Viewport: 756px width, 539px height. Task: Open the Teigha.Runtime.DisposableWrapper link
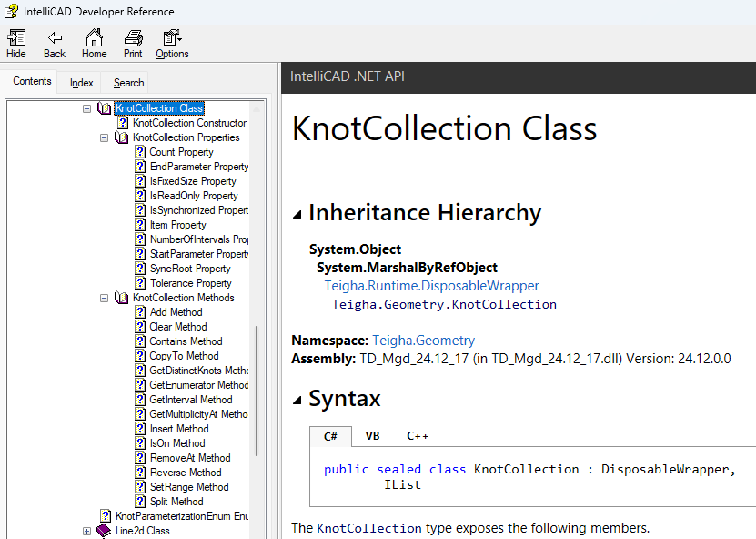point(431,286)
